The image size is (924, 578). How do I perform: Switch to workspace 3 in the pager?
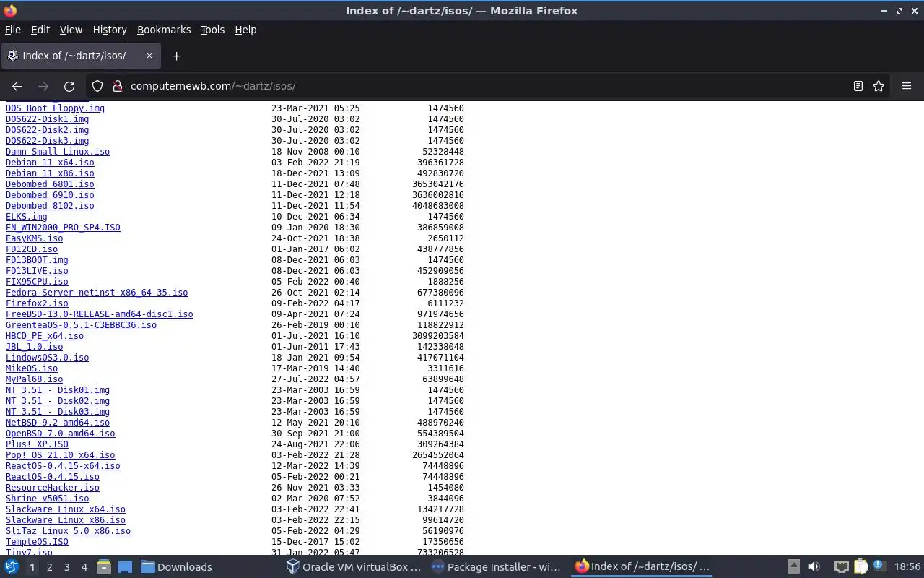point(66,567)
